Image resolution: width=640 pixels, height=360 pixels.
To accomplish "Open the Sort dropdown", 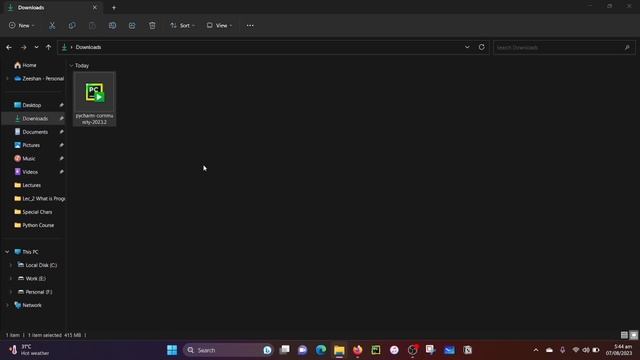I will pos(182,25).
